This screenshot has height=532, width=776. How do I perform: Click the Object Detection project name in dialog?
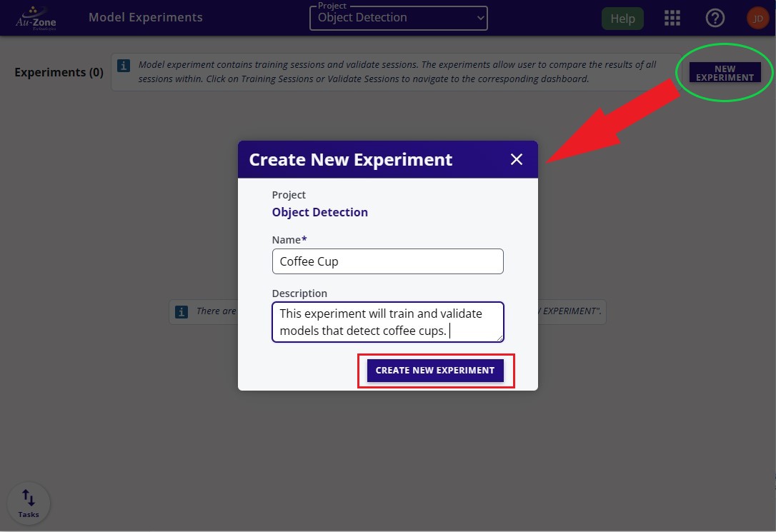(x=320, y=212)
